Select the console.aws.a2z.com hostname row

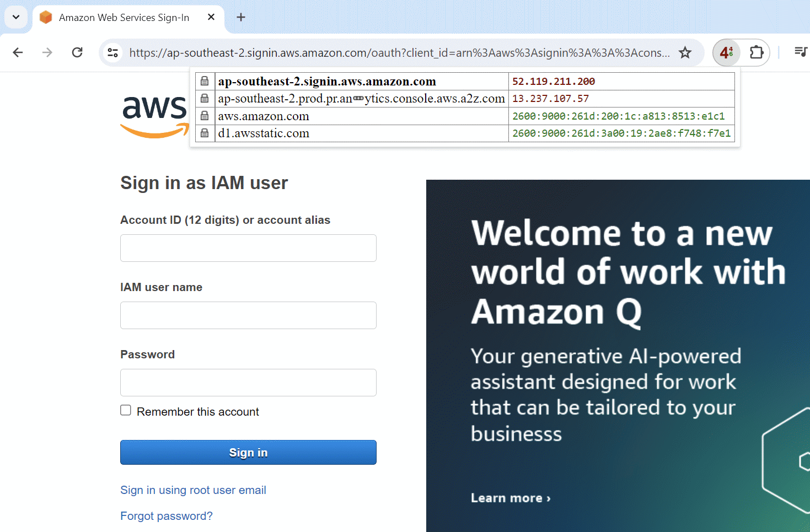pyautogui.click(x=361, y=99)
